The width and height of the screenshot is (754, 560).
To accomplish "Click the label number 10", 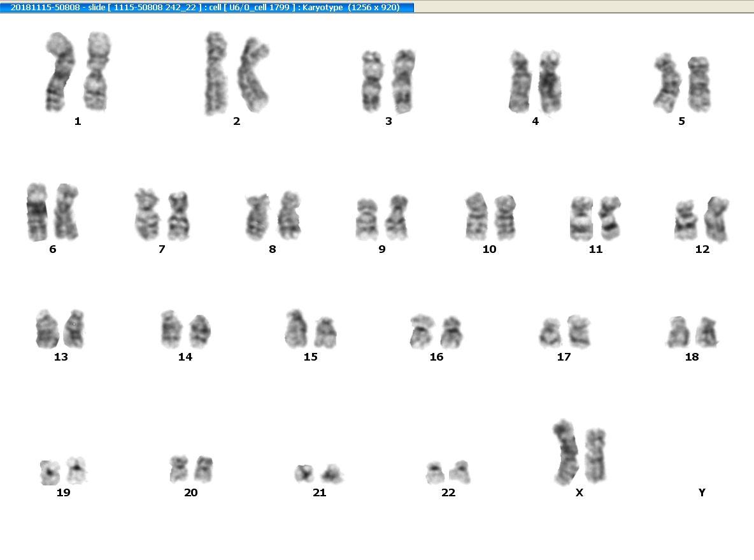I will 489,249.
